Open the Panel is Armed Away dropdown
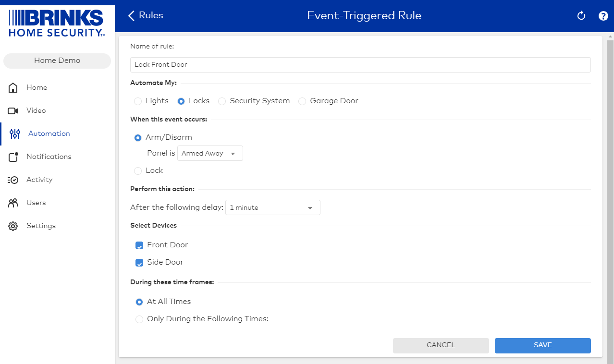The width and height of the screenshot is (614, 364). (x=210, y=154)
